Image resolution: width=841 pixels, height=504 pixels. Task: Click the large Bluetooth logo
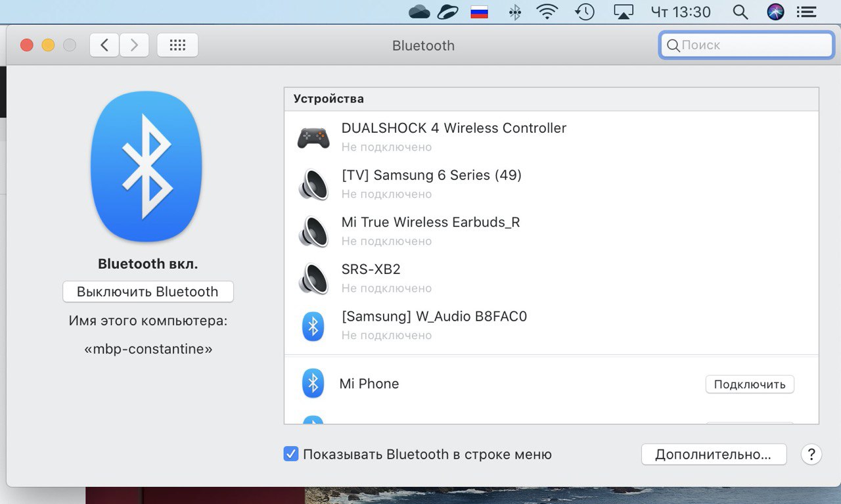click(146, 166)
